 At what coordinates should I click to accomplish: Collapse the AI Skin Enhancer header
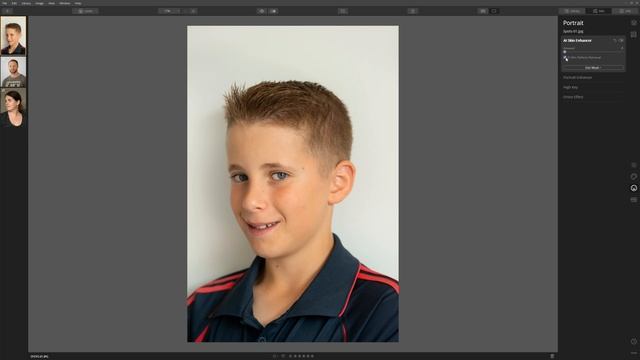[577, 40]
